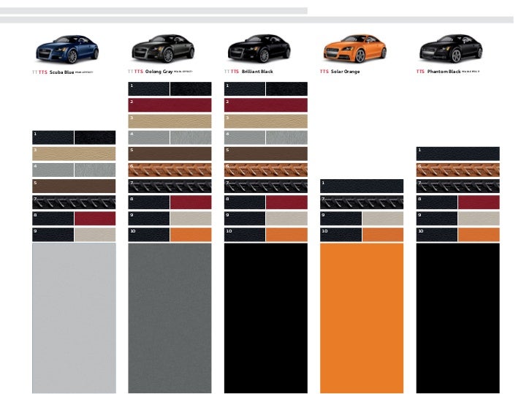Choose red swatch 2 under Oolong Gray
The width and height of the screenshot is (532, 394).
click(x=170, y=105)
